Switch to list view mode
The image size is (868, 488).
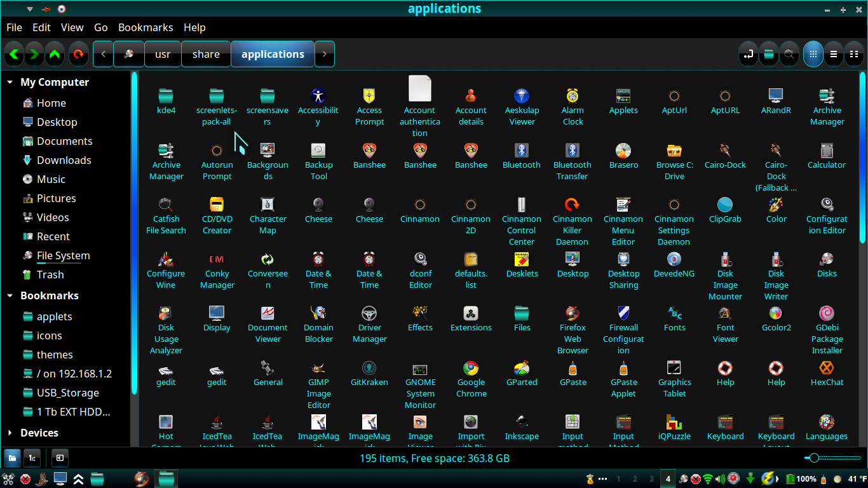(834, 54)
